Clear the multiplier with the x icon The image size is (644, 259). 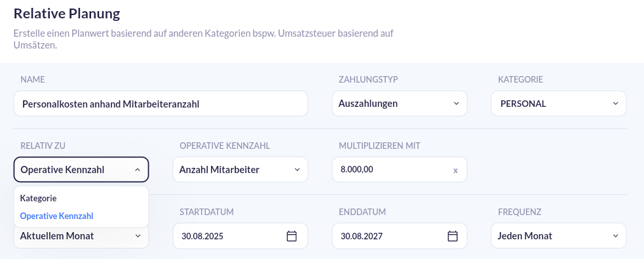click(x=455, y=170)
